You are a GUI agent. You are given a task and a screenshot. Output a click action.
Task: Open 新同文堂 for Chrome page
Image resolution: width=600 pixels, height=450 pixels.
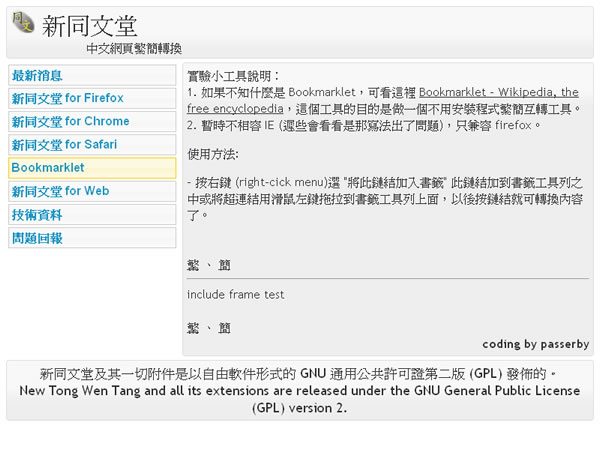(x=70, y=121)
